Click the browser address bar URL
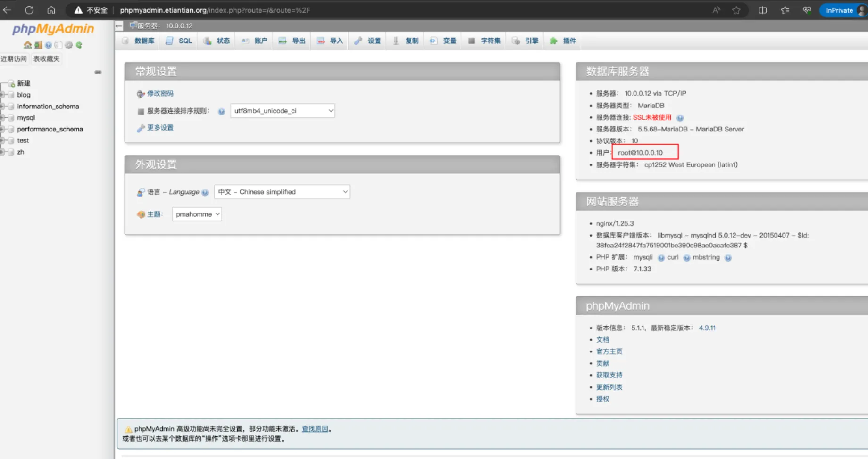The height and width of the screenshot is (459, 868). click(x=215, y=10)
